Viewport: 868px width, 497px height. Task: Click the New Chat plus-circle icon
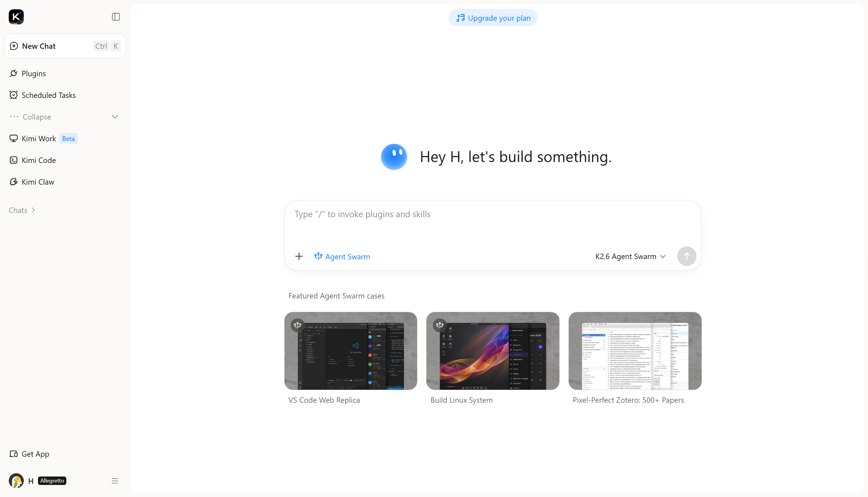(x=14, y=46)
